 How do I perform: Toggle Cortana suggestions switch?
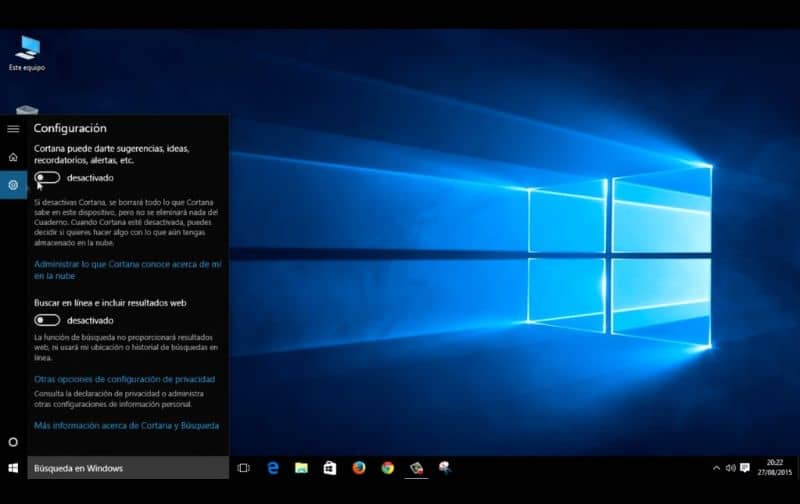coord(47,178)
